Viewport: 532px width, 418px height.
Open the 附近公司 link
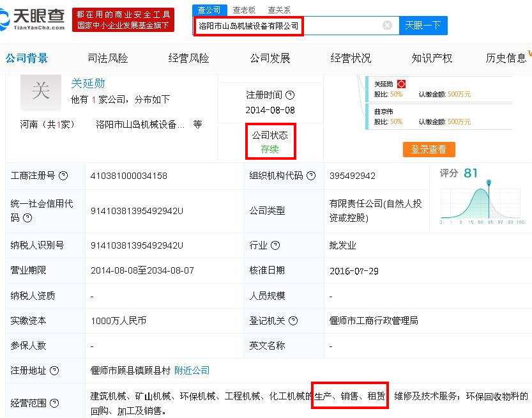coord(192,371)
